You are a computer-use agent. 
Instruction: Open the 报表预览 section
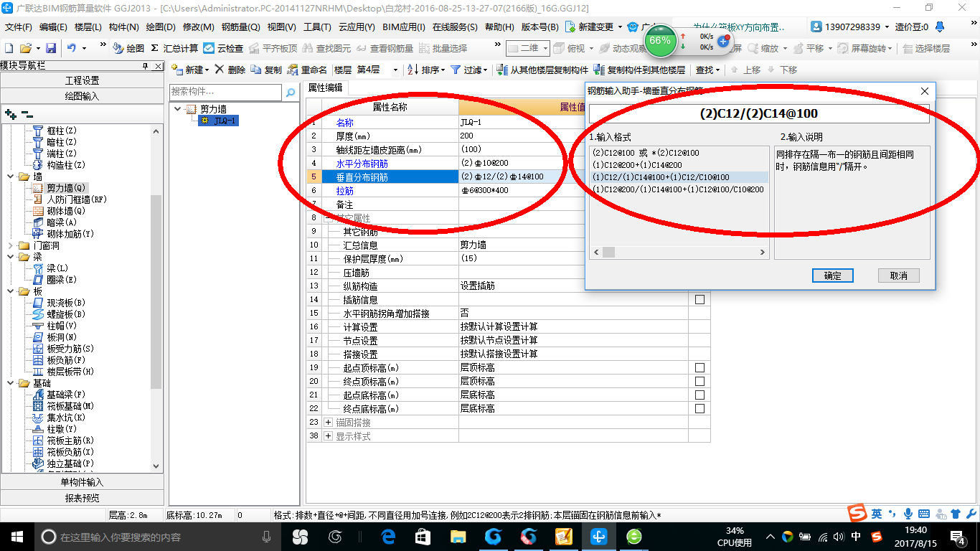click(x=82, y=498)
